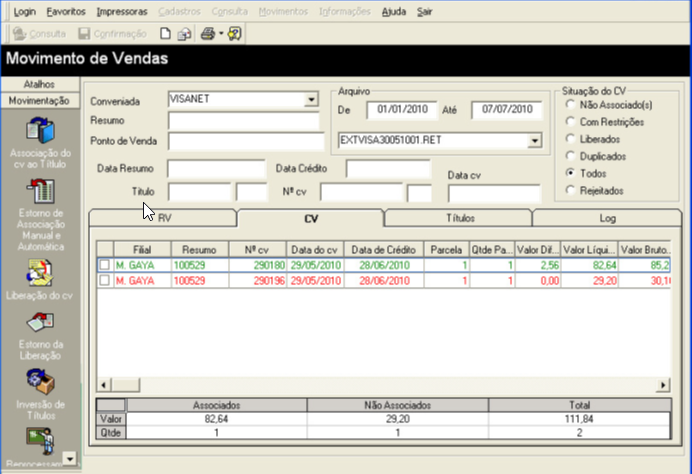Screen dimensions: 692x474
Task: Sort by the Filial column header
Action: click(142, 250)
